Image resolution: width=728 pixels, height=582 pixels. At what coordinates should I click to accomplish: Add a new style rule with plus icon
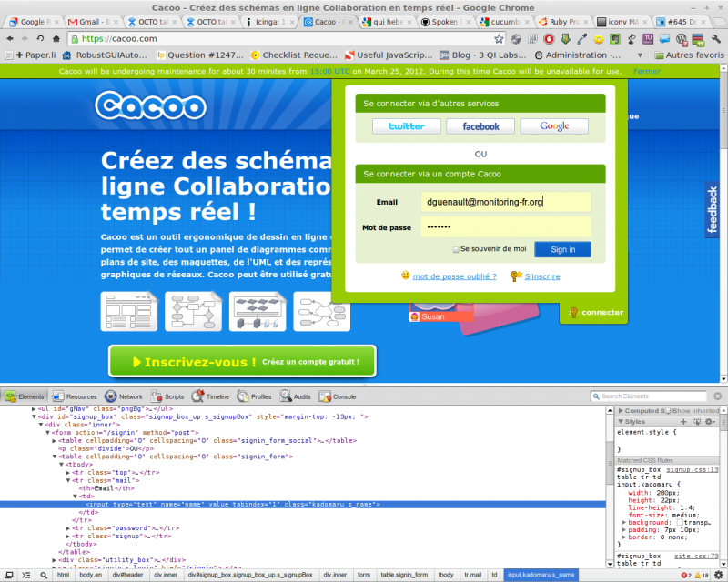[x=683, y=421]
